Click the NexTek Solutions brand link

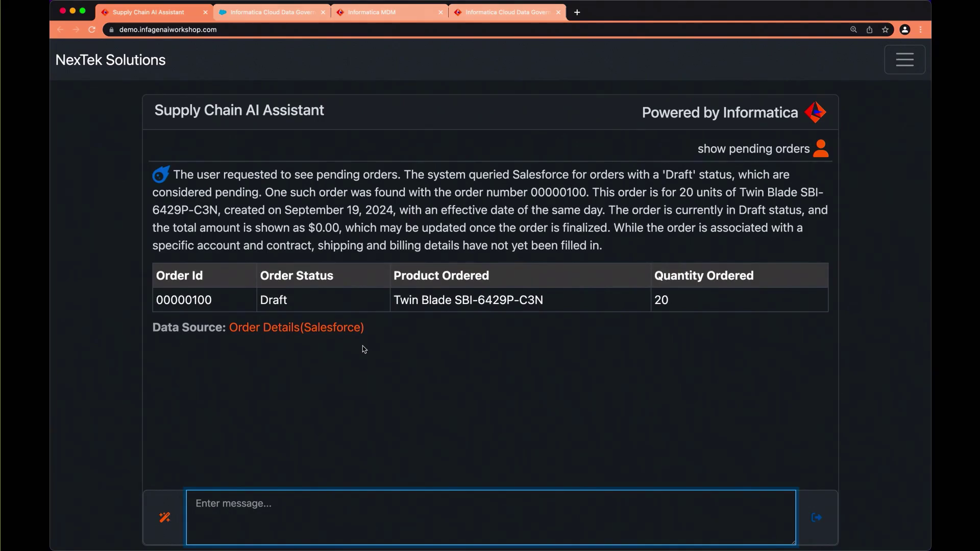coord(110,60)
